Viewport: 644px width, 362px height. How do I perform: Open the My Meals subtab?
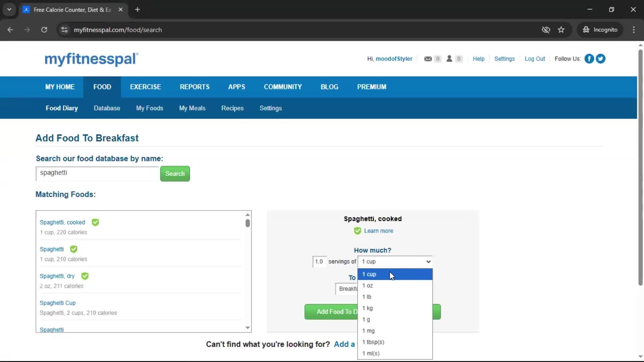pyautogui.click(x=192, y=108)
